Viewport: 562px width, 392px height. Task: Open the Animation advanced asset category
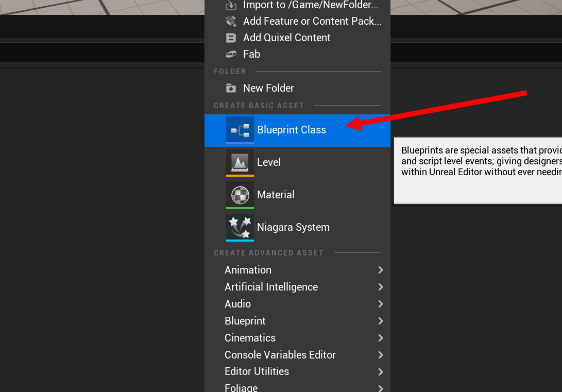point(298,270)
